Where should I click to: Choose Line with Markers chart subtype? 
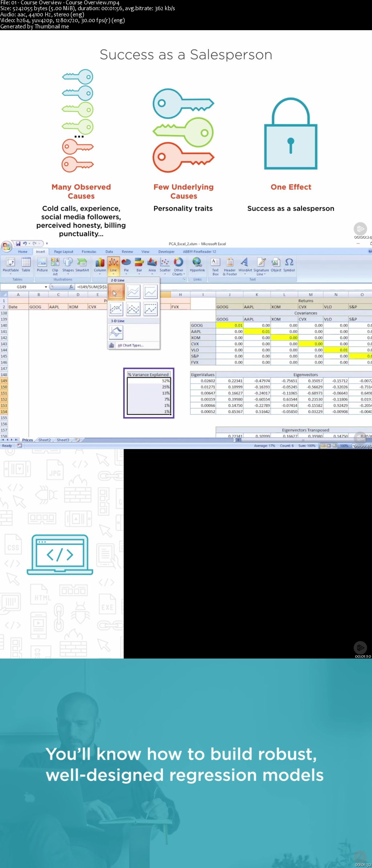(116, 309)
